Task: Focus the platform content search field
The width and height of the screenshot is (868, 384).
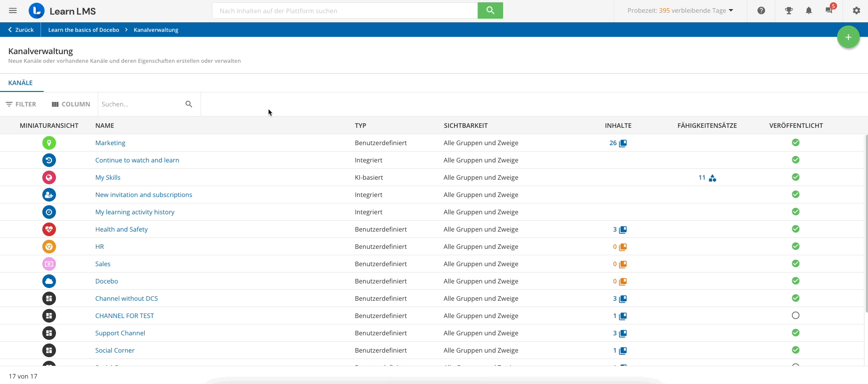Action: [345, 10]
